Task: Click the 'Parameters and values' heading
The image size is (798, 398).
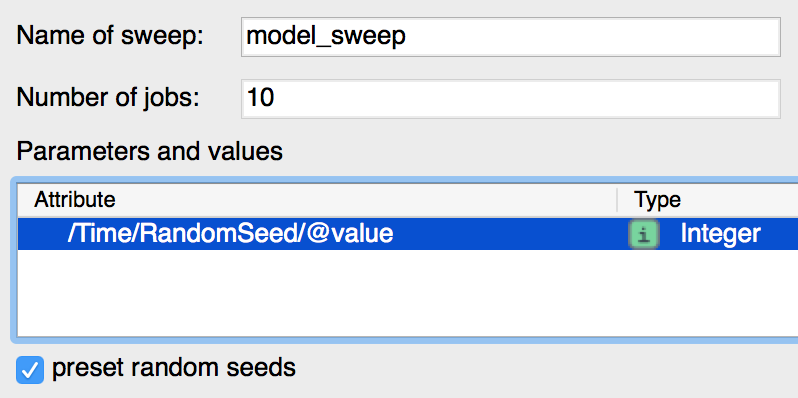Action: [150, 151]
